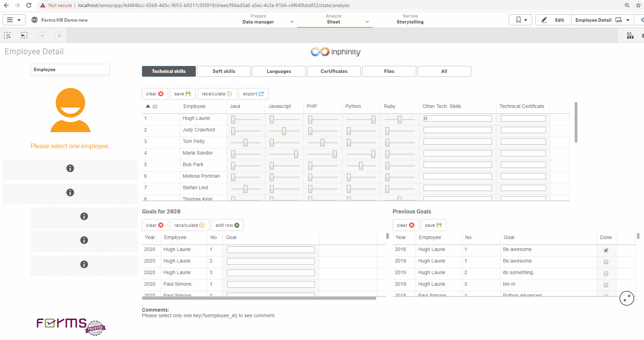Expand Previous Goals to full screen
Image resolution: width=644 pixels, height=340 pixels.
pyautogui.click(x=626, y=298)
